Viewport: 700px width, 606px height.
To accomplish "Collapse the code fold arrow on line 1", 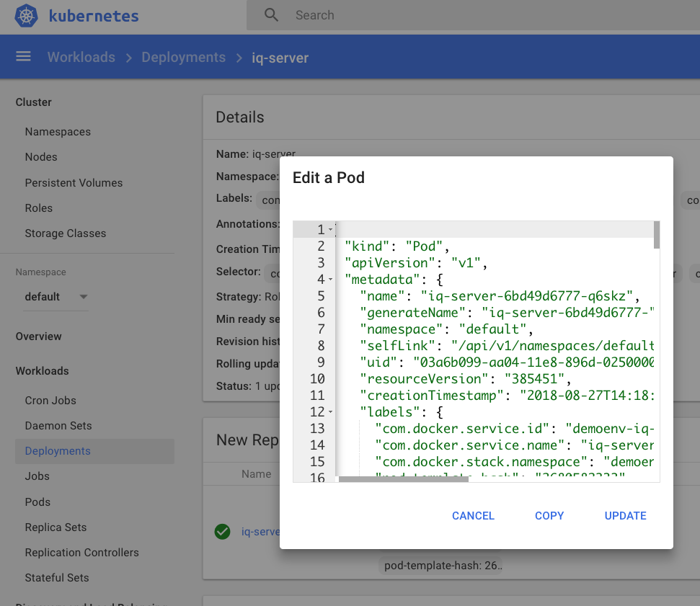I will pyautogui.click(x=330, y=230).
